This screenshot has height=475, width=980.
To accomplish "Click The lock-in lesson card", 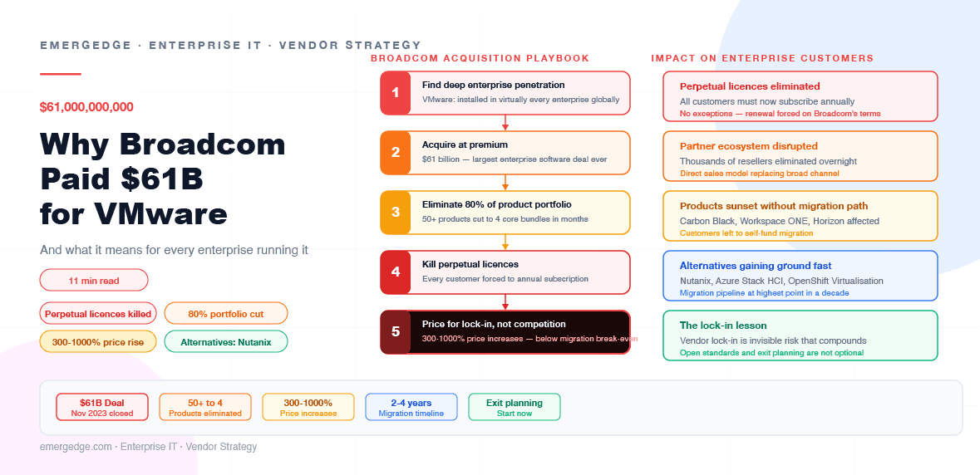I will pyautogui.click(x=800, y=335).
